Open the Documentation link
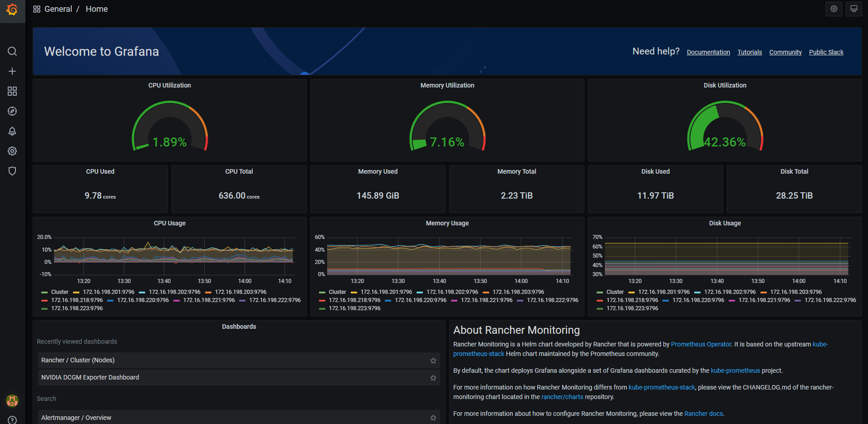Screen dimensions: 868x424 click(708, 52)
